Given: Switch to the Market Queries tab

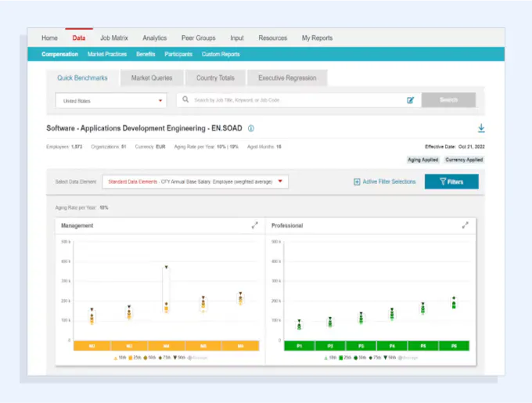Looking at the screenshot, I should pyautogui.click(x=152, y=78).
